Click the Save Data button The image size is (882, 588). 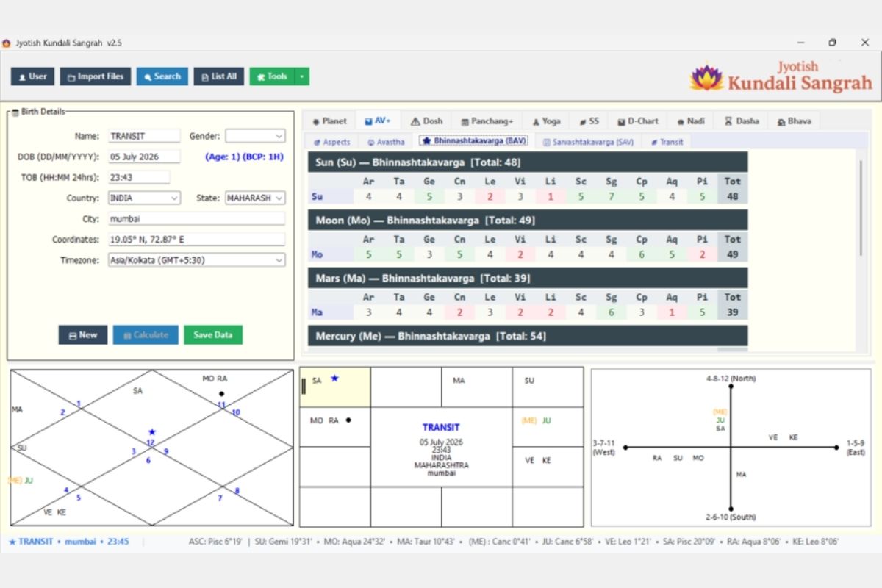[213, 335]
